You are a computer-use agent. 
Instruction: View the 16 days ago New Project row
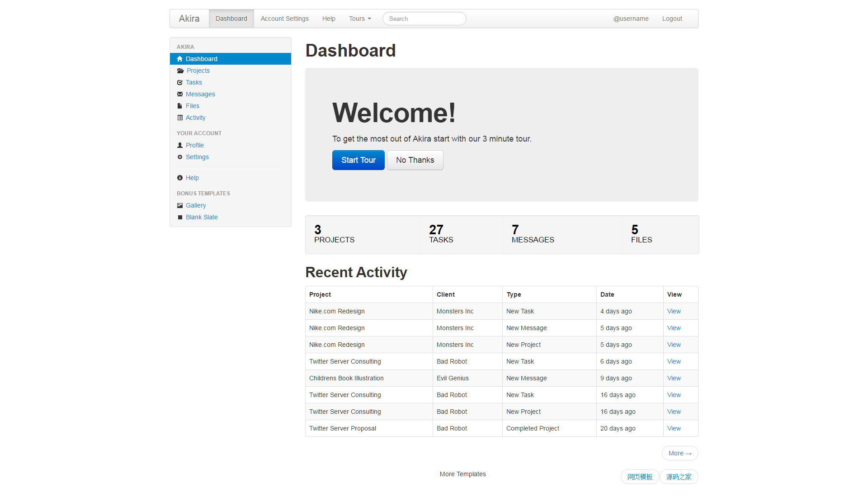[674, 412]
